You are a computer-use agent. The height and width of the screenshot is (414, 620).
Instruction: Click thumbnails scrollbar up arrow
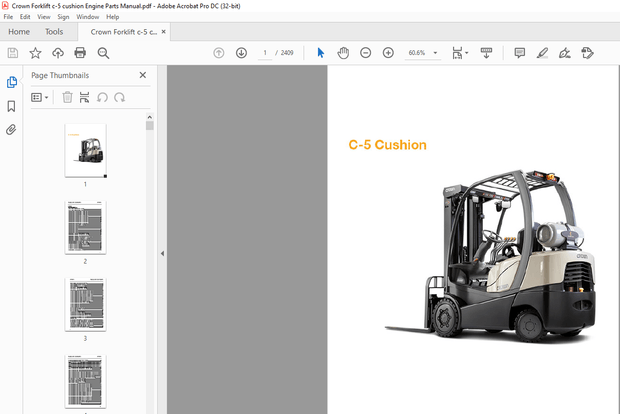point(149,117)
